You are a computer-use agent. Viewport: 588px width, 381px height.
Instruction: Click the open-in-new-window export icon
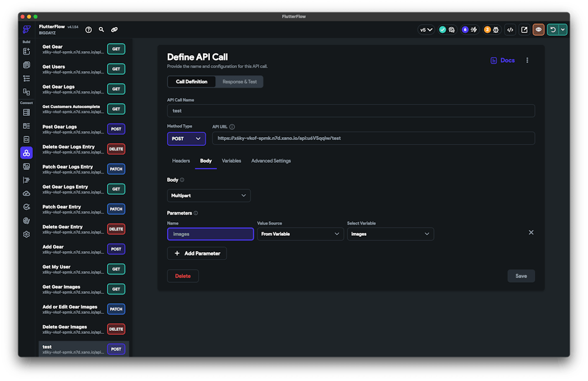point(524,29)
